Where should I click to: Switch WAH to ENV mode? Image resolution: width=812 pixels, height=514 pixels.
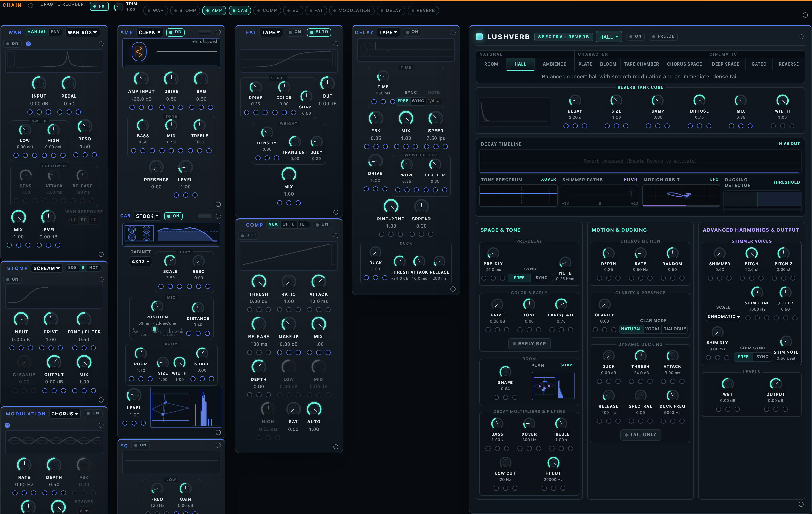pyautogui.click(x=55, y=32)
